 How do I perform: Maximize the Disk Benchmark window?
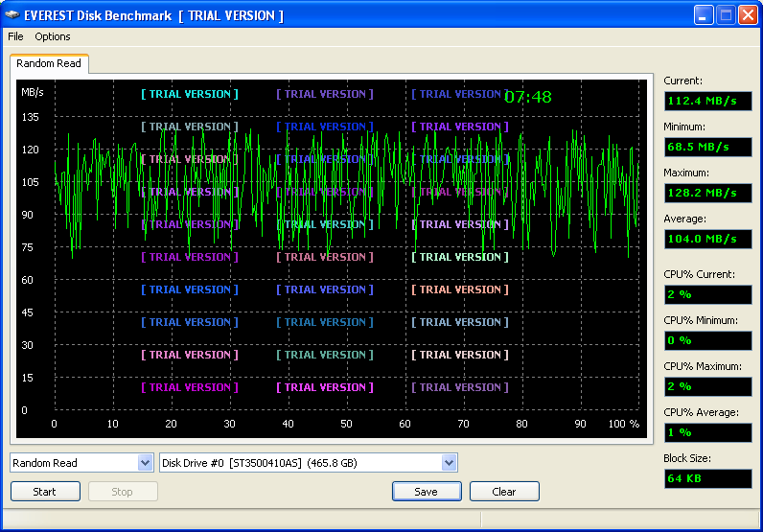(x=726, y=15)
